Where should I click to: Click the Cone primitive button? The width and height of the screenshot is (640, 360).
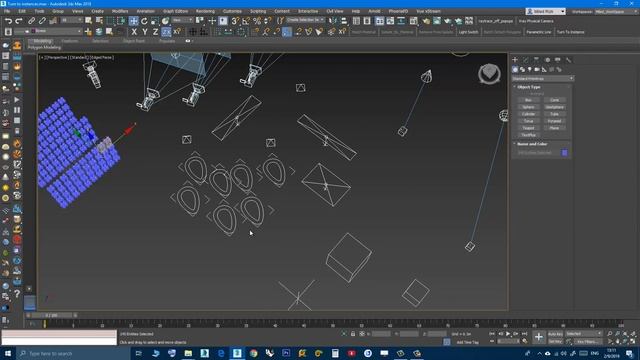[x=554, y=100]
